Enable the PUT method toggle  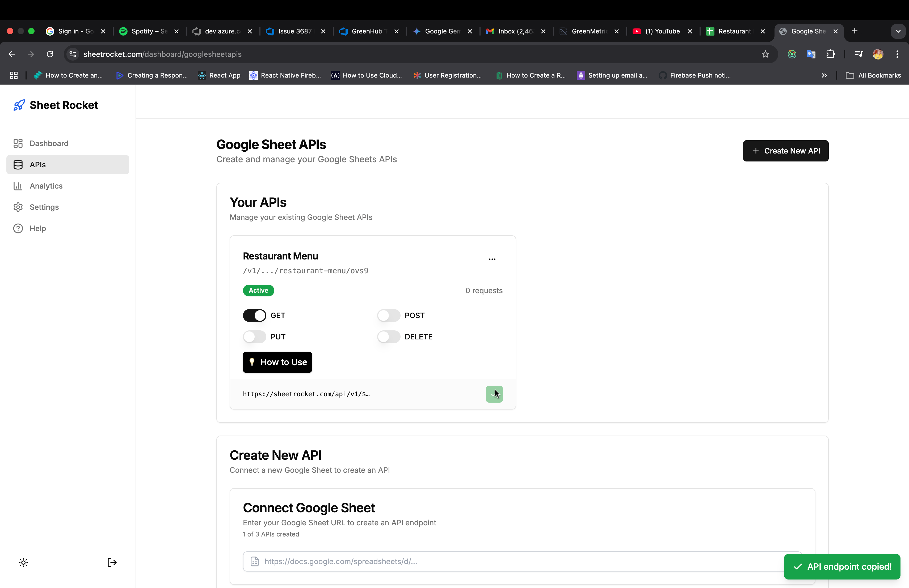254,337
